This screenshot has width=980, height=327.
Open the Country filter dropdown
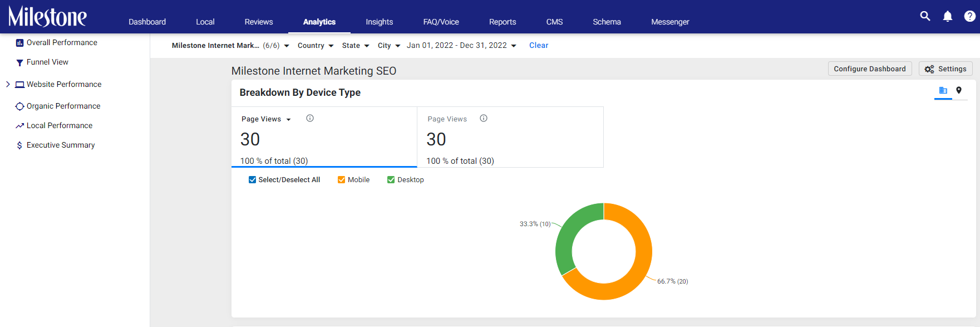point(316,46)
